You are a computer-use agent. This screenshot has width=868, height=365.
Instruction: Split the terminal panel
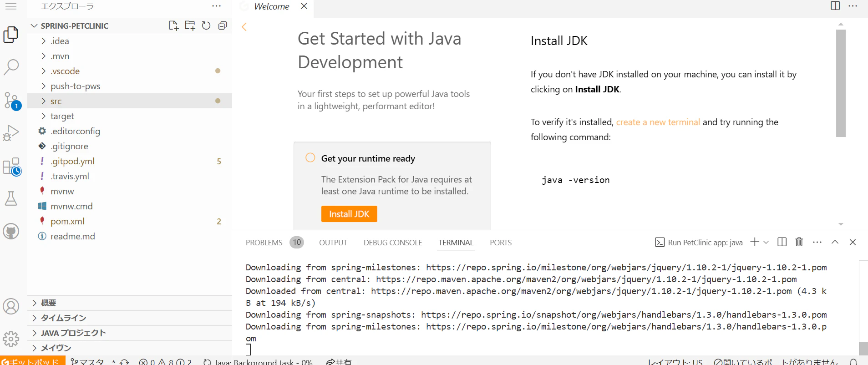[x=782, y=242]
